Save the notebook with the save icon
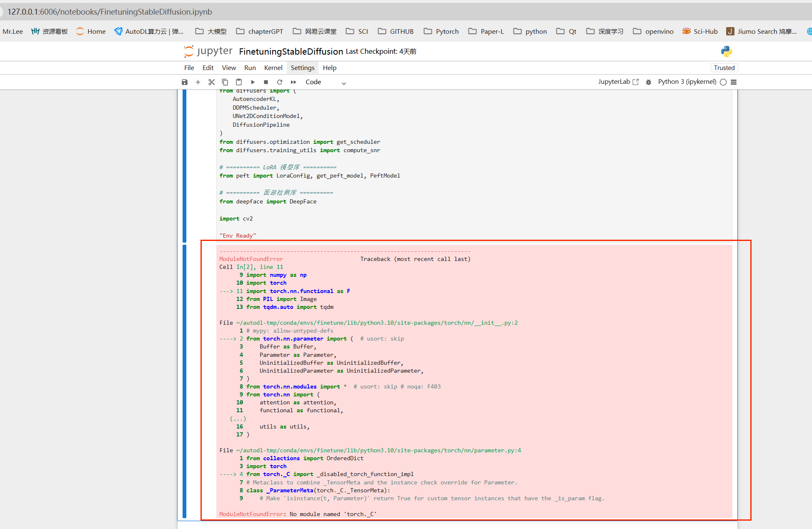 [x=185, y=82]
